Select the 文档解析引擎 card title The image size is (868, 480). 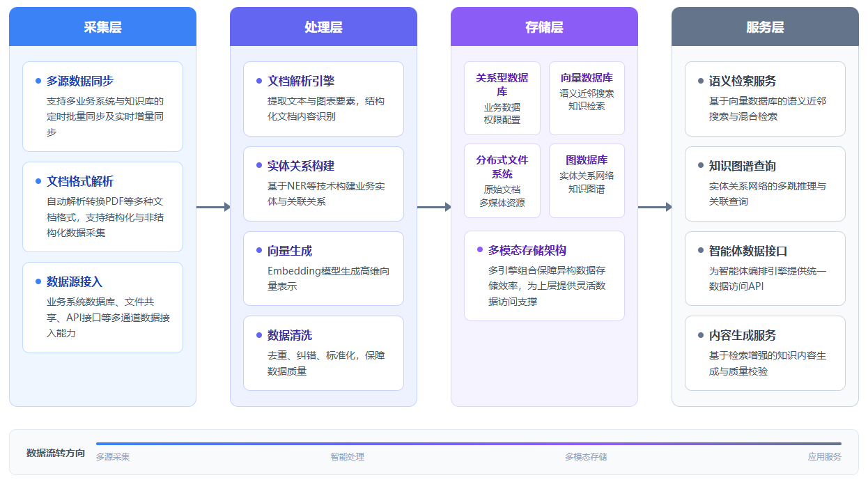click(x=301, y=82)
